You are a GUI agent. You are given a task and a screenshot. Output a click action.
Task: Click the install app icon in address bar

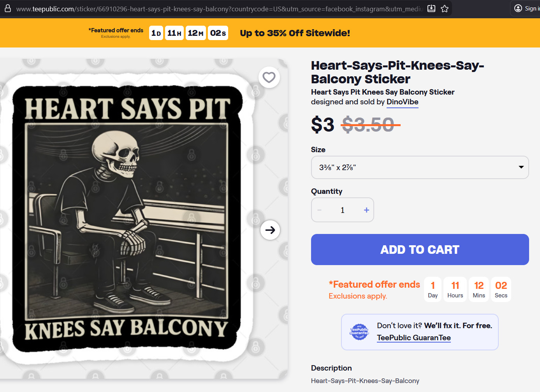(x=431, y=9)
